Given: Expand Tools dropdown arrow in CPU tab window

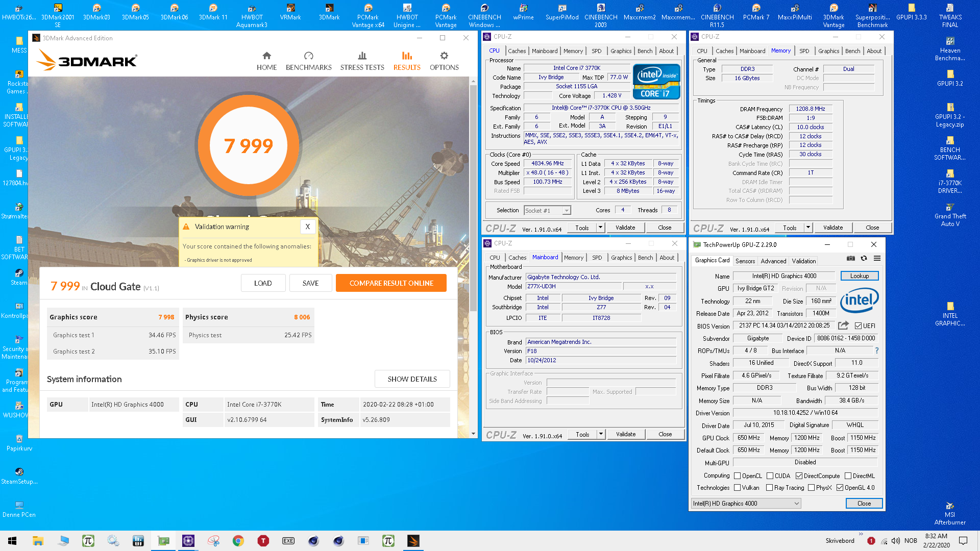Looking at the screenshot, I should pos(601,228).
